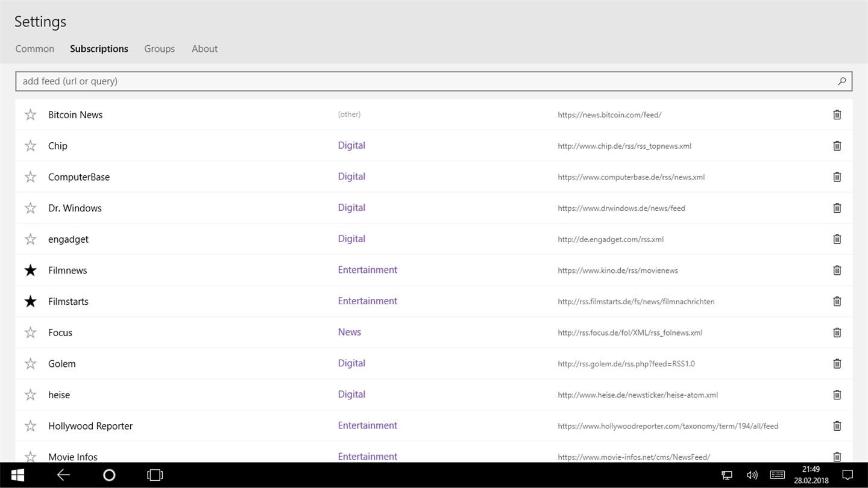868x488 pixels.
Task: Unfavorite the Filmnews feed star
Action: point(30,271)
